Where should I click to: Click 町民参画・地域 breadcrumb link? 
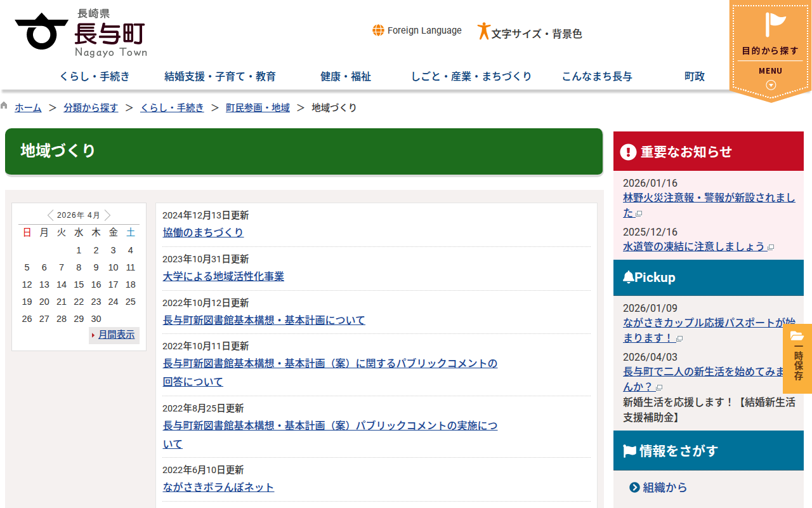[x=258, y=108]
